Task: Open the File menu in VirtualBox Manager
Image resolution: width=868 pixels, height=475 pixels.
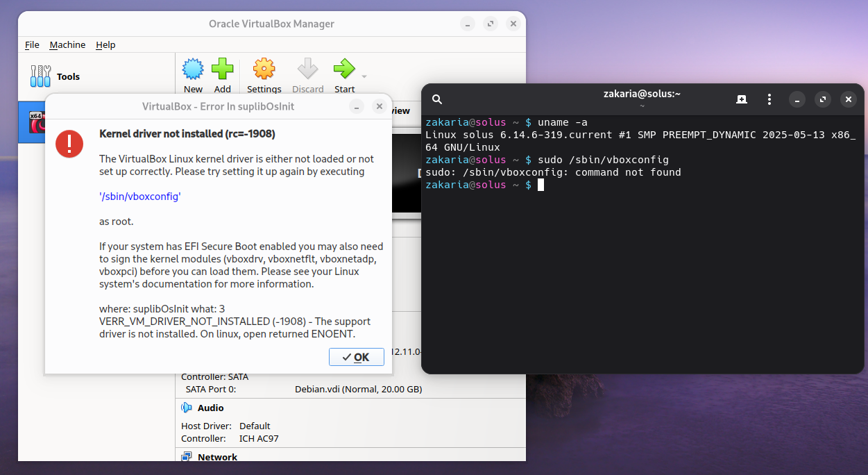Action: [x=32, y=44]
